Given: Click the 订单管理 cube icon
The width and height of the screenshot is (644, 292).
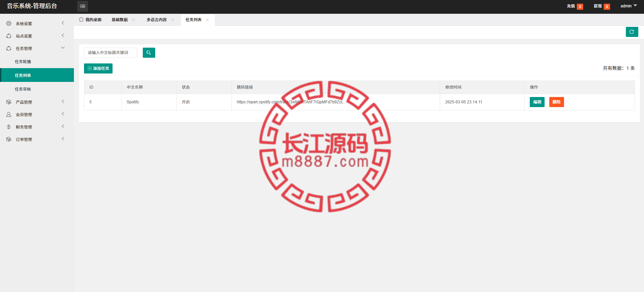Looking at the screenshot, I should (x=9, y=139).
